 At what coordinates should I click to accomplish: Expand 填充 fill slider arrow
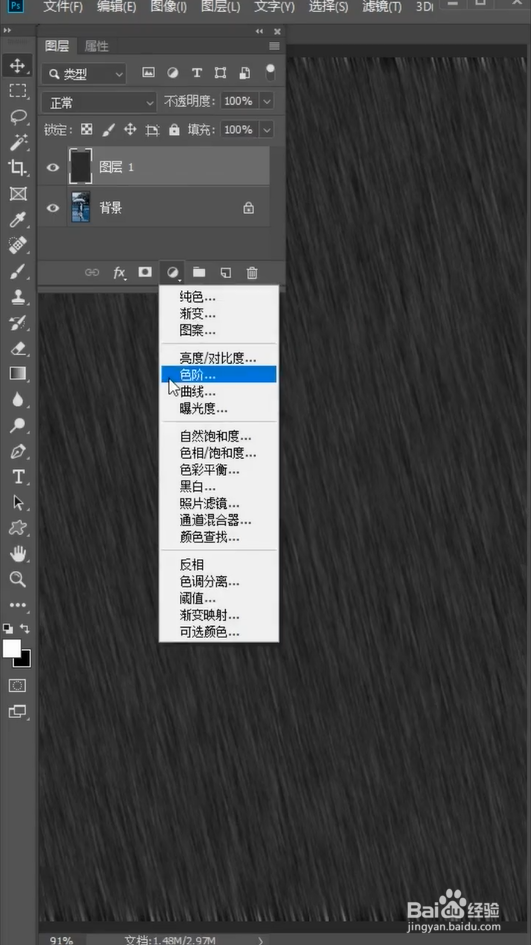click(x=267, y=130)
